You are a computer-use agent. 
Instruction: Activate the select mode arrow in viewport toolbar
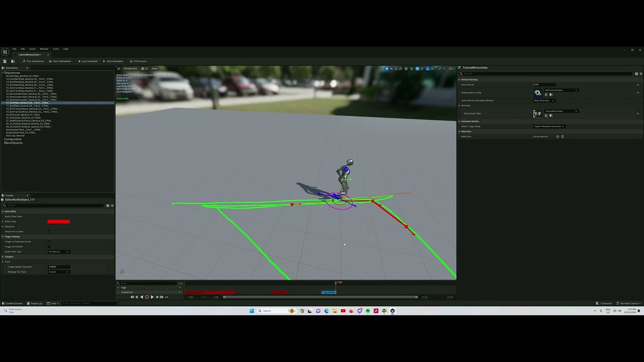pyautogui.click(x=386, y=68)
